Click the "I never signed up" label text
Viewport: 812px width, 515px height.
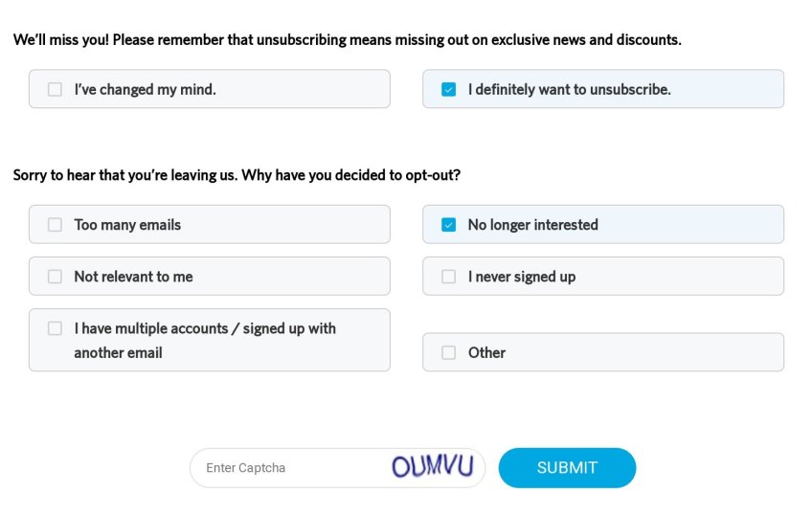(x=521, y=277)
